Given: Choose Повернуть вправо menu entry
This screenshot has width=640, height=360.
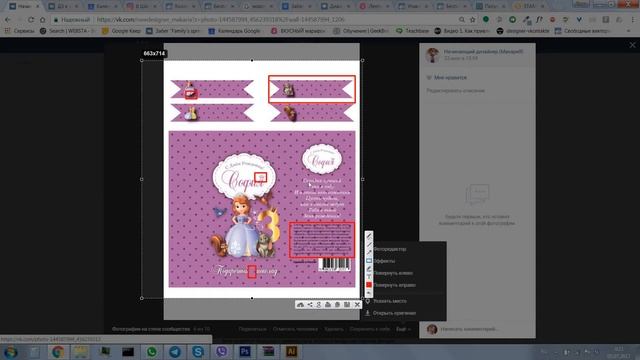Looking at the screenshot, I should (x=394, y=285).
